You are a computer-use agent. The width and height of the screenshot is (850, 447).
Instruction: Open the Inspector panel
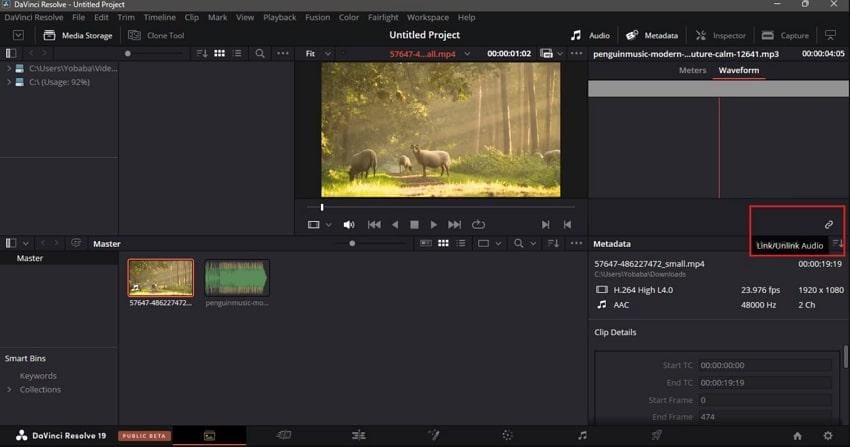tap(720, 35)
